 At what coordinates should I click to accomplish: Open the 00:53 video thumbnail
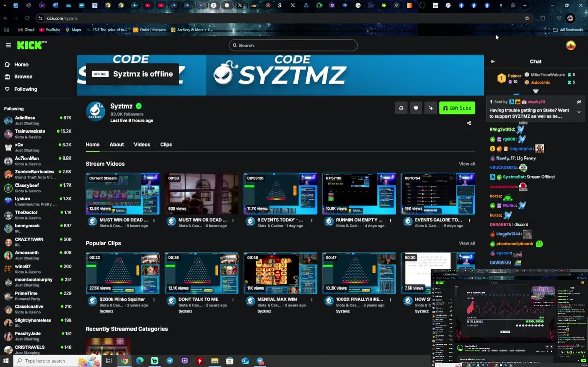[x=201, y=194]
